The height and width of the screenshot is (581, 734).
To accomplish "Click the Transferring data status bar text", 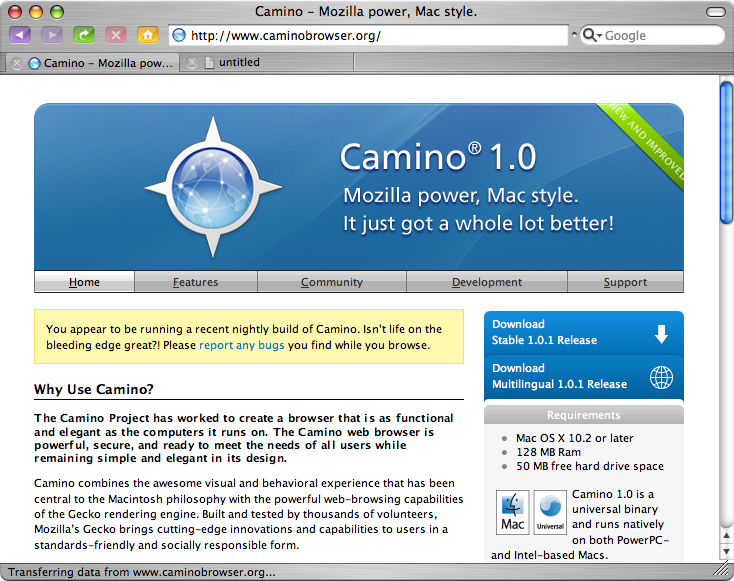I will coord(141,572).
